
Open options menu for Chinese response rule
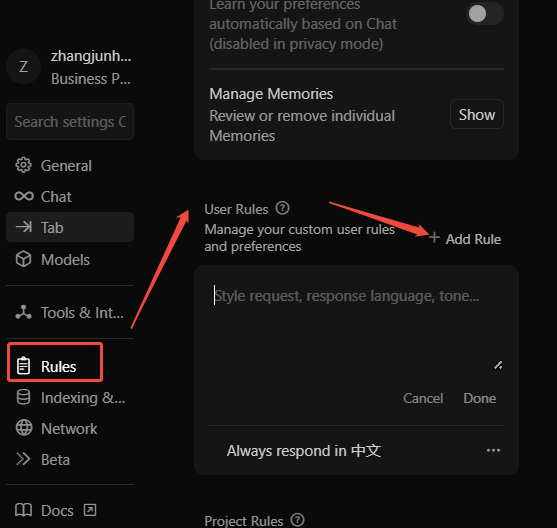[x=493, y=451]
